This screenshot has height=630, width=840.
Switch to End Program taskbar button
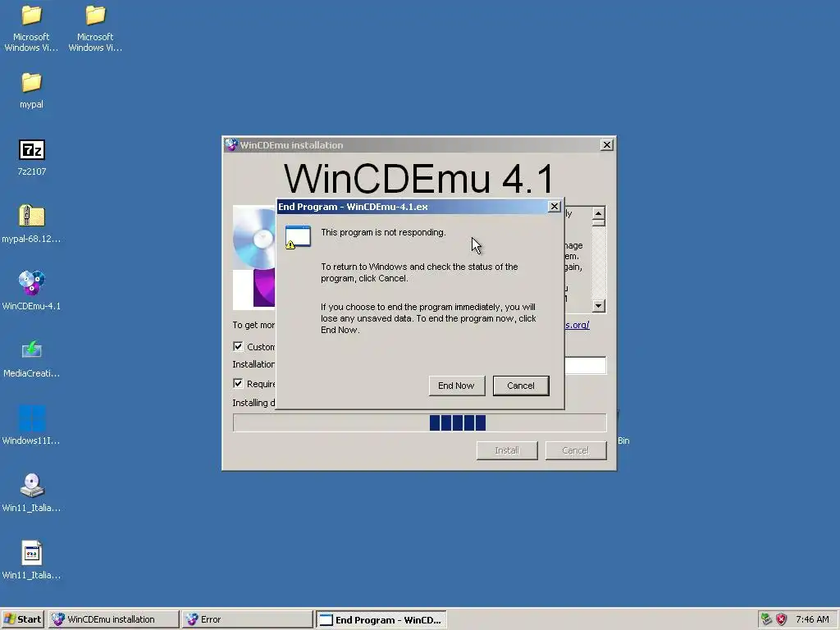pos(381,620)
